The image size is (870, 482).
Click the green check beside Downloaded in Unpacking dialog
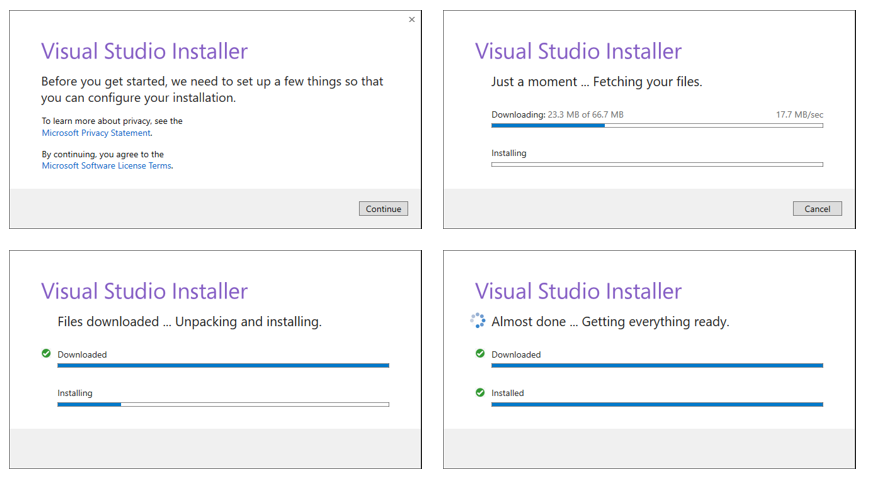pyautogui.click(x=46, y=354)
